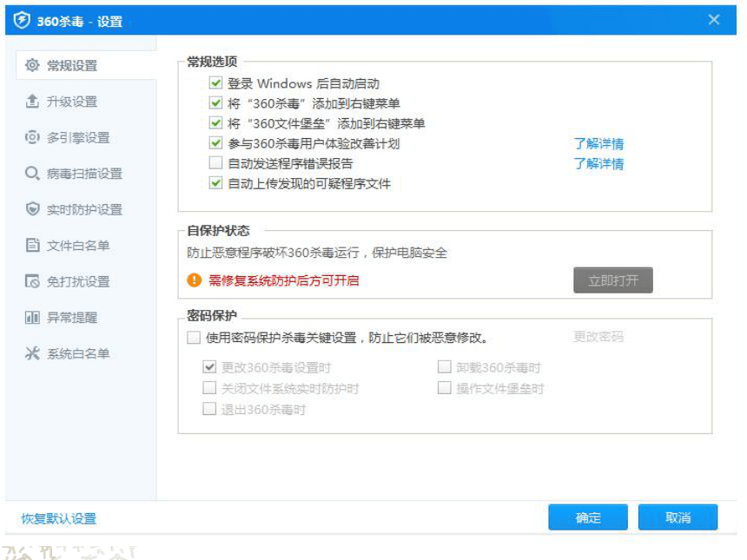Click the magnifier icon beside 病毒扫描设置

point(32,174)
